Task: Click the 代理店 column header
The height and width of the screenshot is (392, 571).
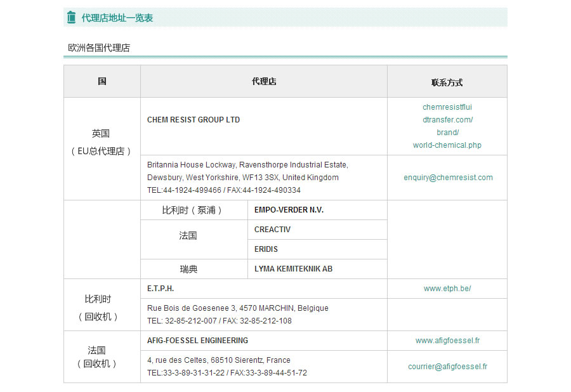Action: pyautogui.click(x=264, y=81)
